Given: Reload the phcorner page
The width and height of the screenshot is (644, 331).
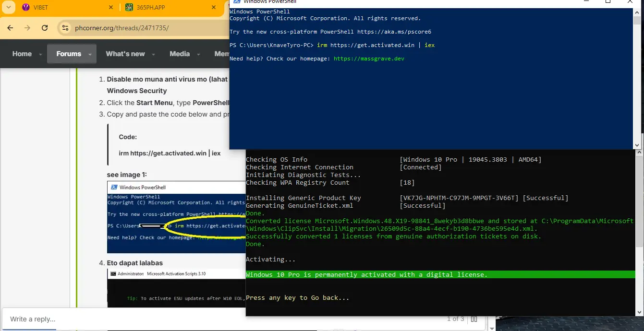Looking at the screenshot, I should (x=45, y=28).
